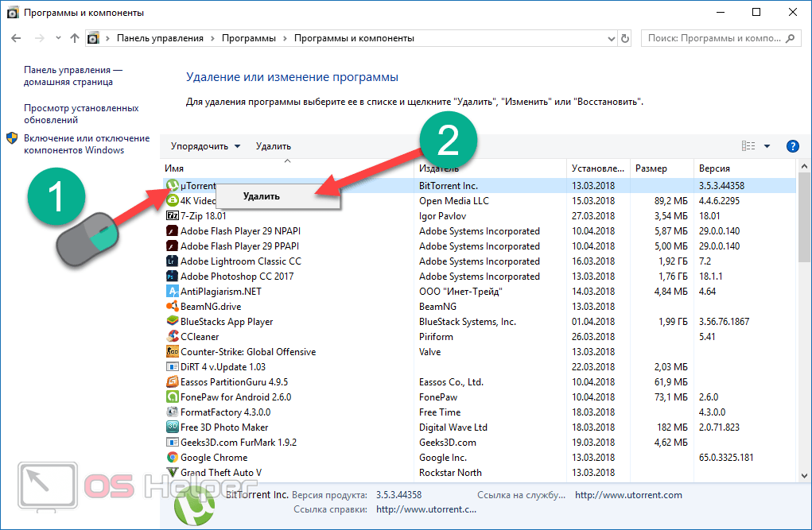Open help with the blue question mark
Image resolution: width=812 pixels, height=530 pixels.
792,146
